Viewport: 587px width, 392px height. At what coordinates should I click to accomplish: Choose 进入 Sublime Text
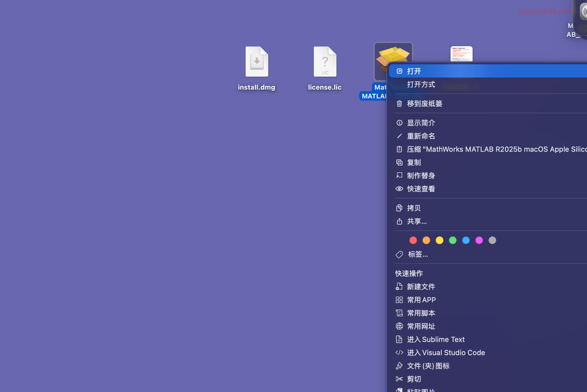pyautogui.click(x=488, y=339)
